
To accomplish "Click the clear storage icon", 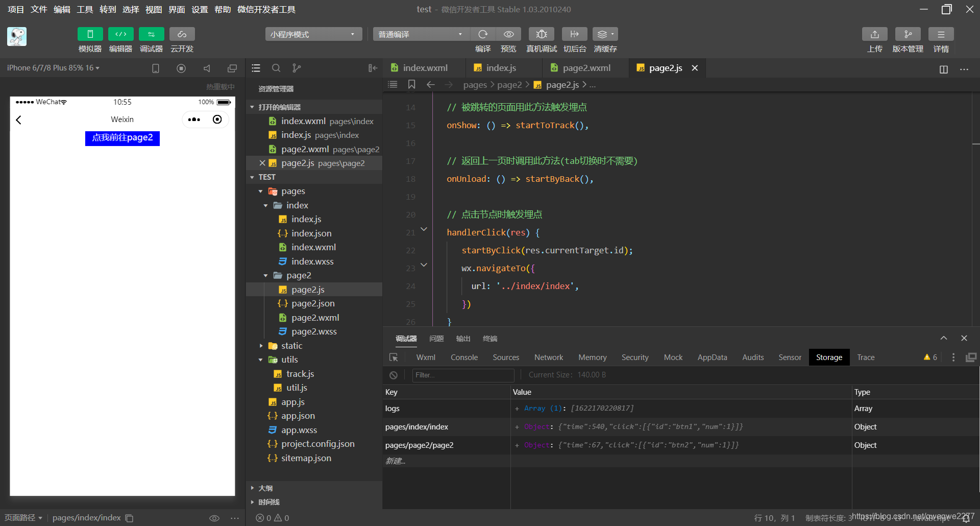I will coord(394,375).
